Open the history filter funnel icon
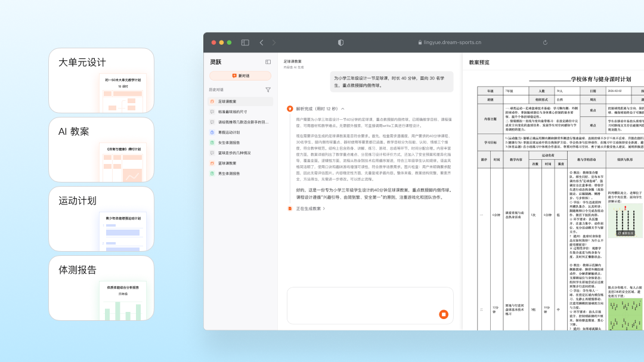 click(268, 89)
